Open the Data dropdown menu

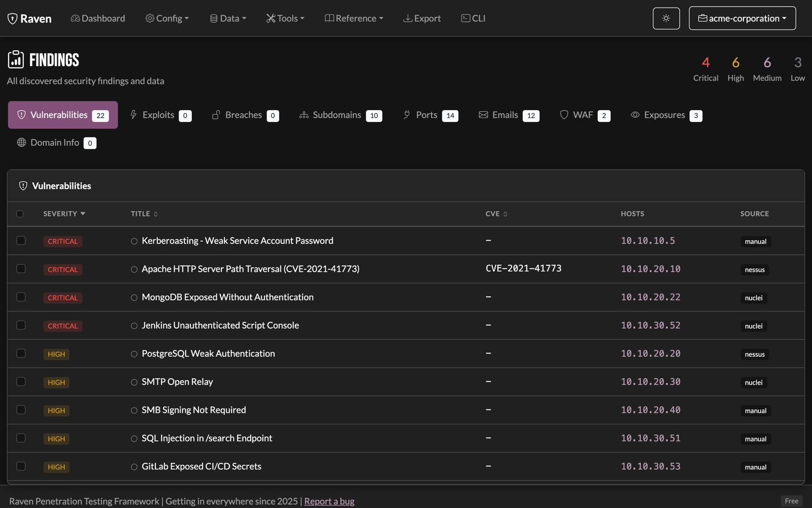click(x=228, y=18)
